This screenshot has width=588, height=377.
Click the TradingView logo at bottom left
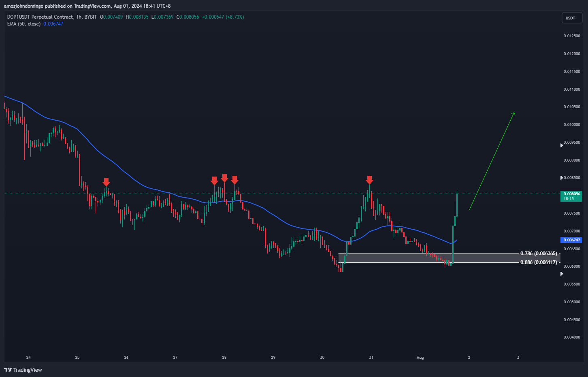(23, 370)
